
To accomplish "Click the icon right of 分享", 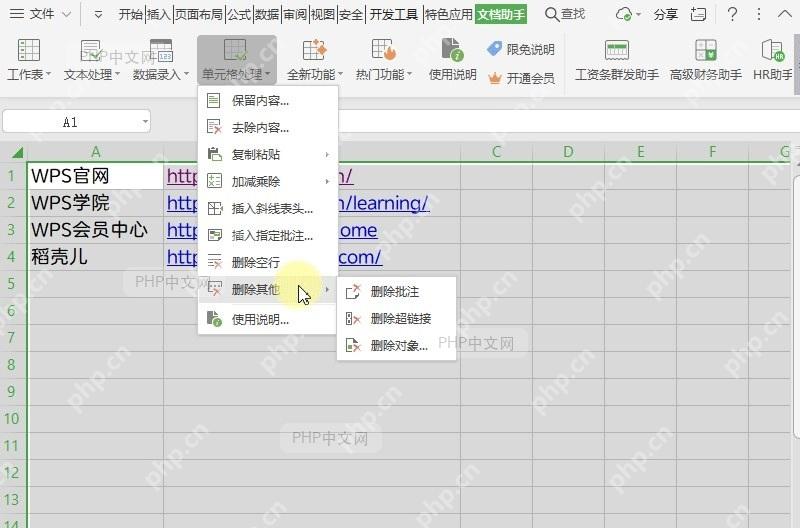I will [698, 14].
